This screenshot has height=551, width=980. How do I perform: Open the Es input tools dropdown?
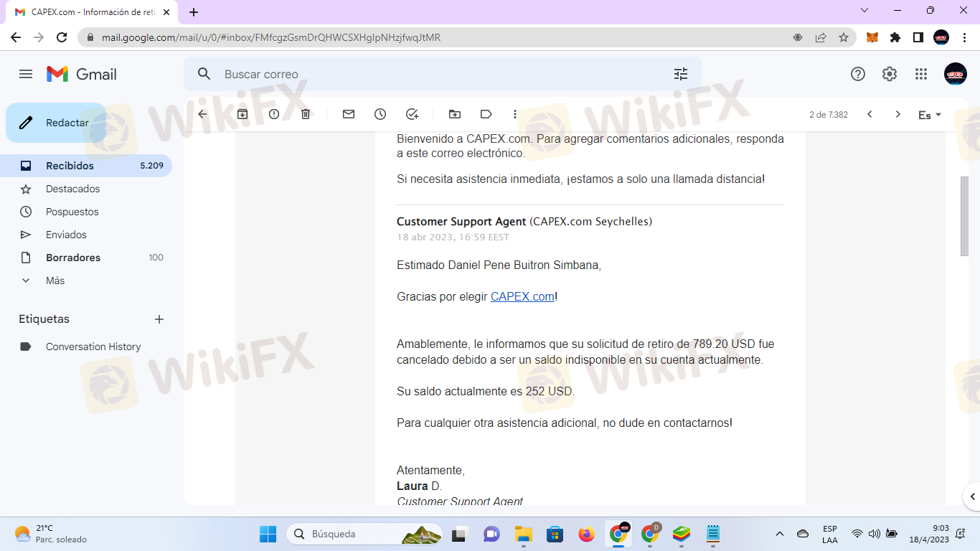coord(930,115)
